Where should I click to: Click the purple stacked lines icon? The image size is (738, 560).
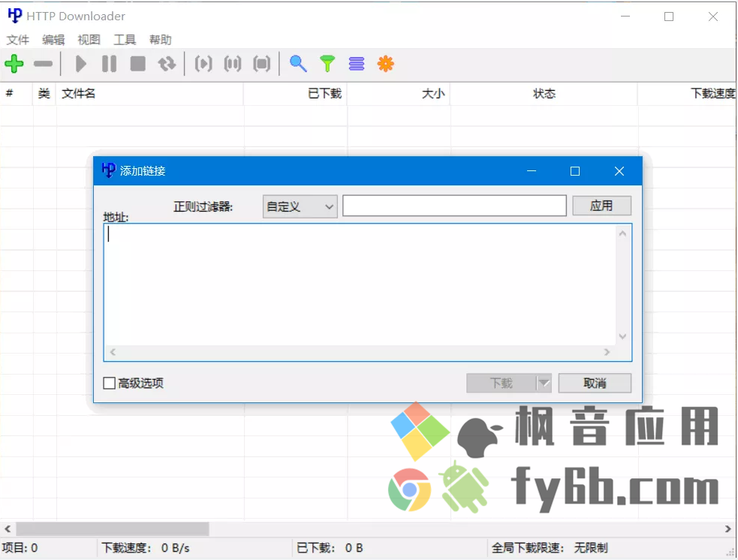(x=357, y=64)
